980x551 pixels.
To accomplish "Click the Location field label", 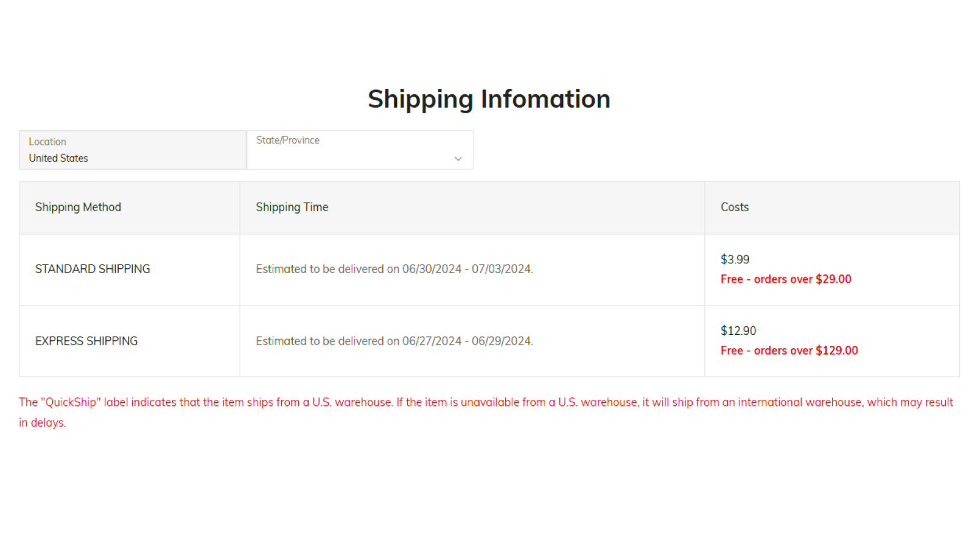I will (x=47, y=141).
